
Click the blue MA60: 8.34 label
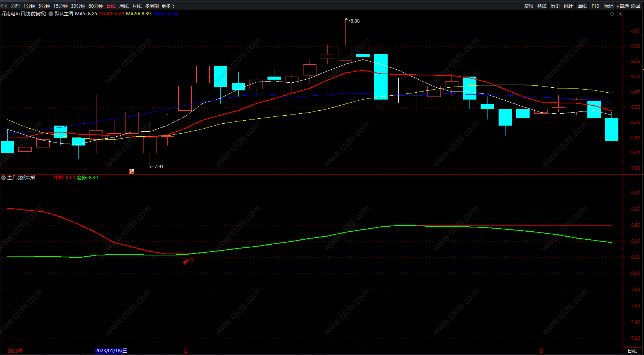click(x=165, y=14)
